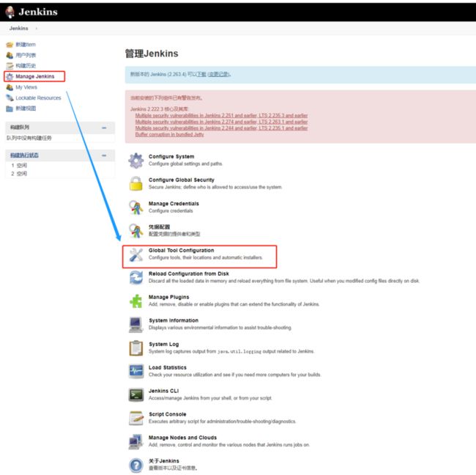Open Manage Credentials title

click(174, 204)
